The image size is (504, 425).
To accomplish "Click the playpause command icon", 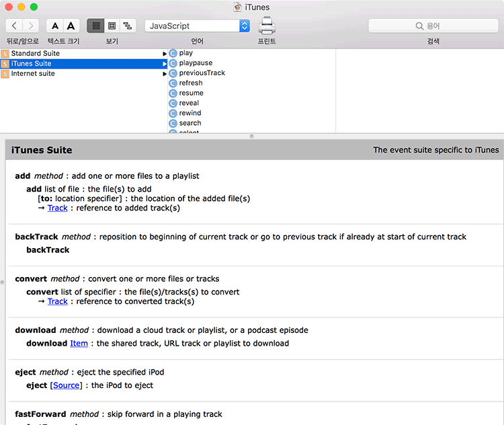I will pyautogui.click(x=173, y=63).
